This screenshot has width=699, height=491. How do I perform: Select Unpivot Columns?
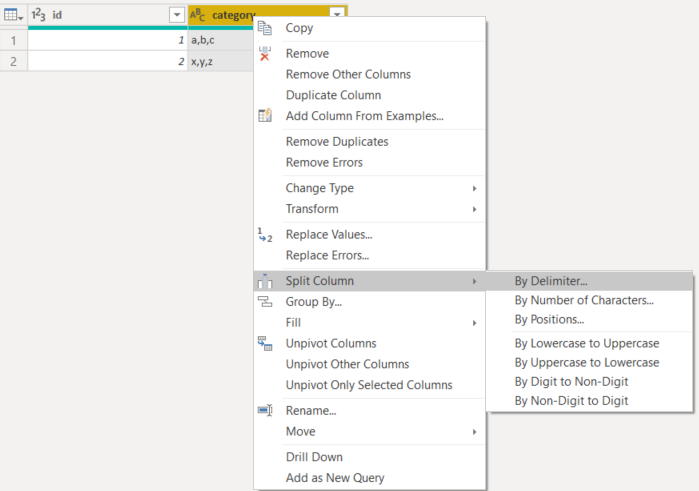(370, 343)
